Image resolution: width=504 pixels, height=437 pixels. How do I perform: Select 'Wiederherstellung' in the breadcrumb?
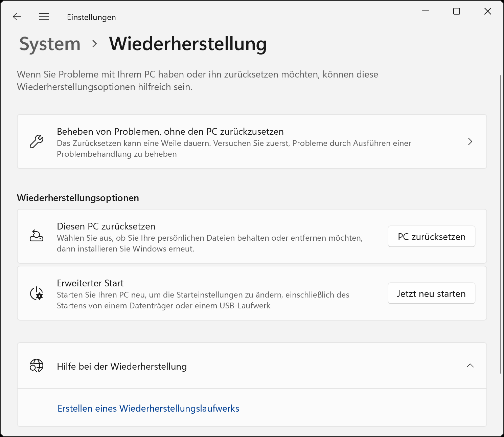click(x=187, y=44)
